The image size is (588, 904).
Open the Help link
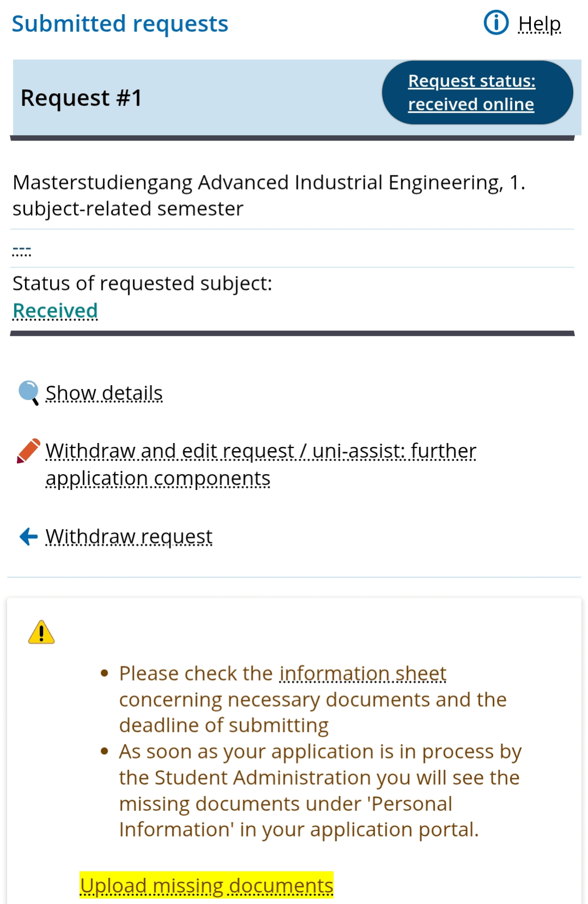(x=539, y=24)
